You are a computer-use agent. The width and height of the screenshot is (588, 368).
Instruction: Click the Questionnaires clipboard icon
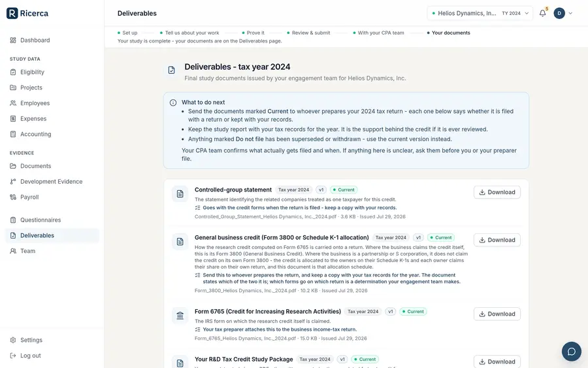click(13, 220)
